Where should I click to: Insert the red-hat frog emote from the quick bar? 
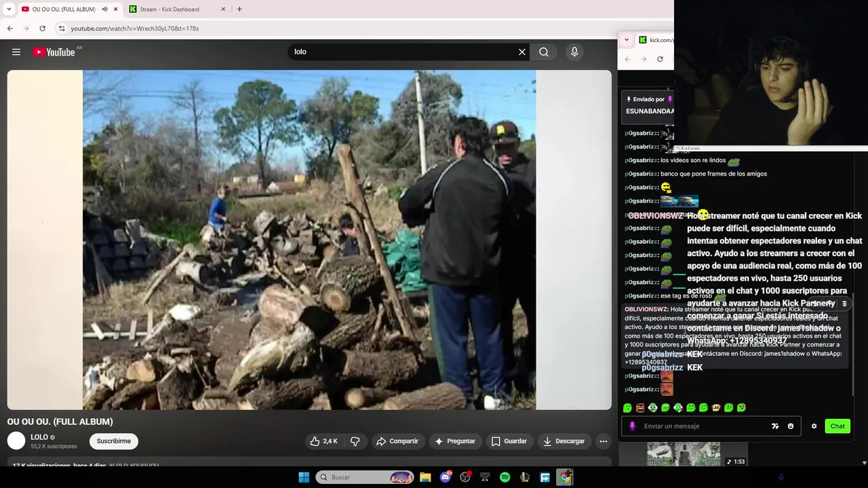715,408
